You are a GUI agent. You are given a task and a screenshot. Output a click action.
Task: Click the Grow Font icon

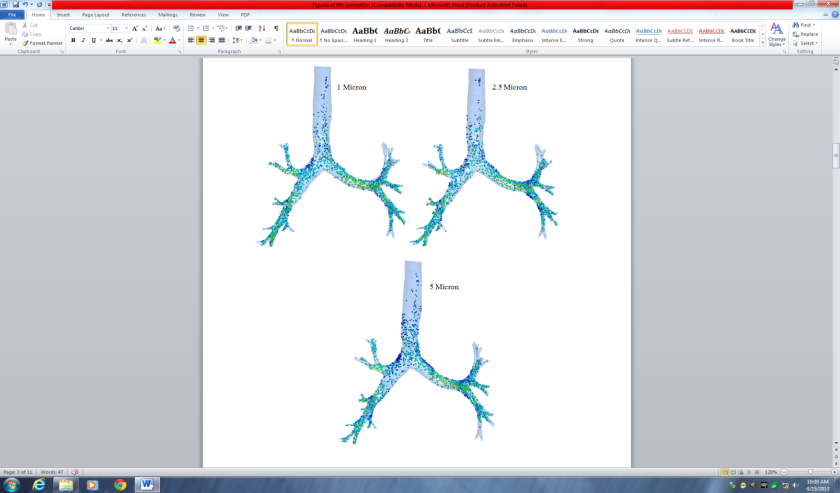(135, 28)
